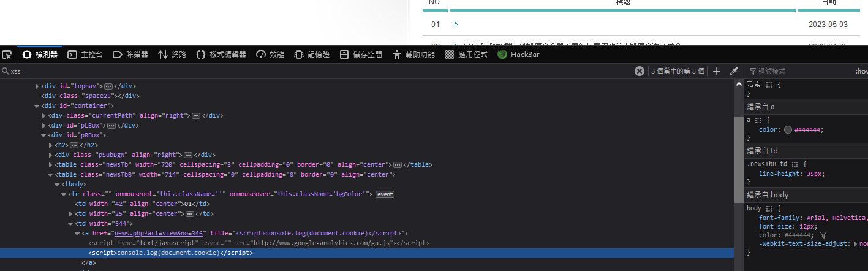Collapse the tbody node
Screen dimensions: 868x271
pyautogui.click(x=57, y=185)
